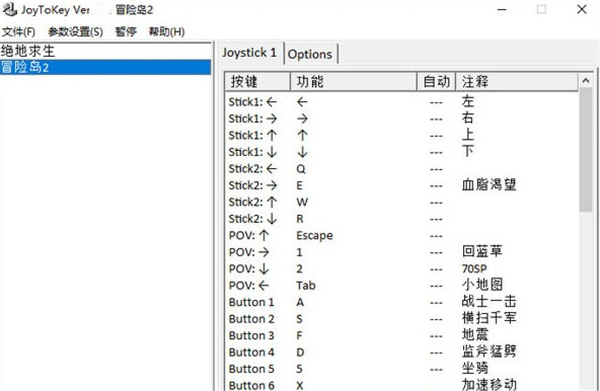Click the JoyToKey app icon in title bar
This screenshot has height=391, width=600.
tap(10, 9)
